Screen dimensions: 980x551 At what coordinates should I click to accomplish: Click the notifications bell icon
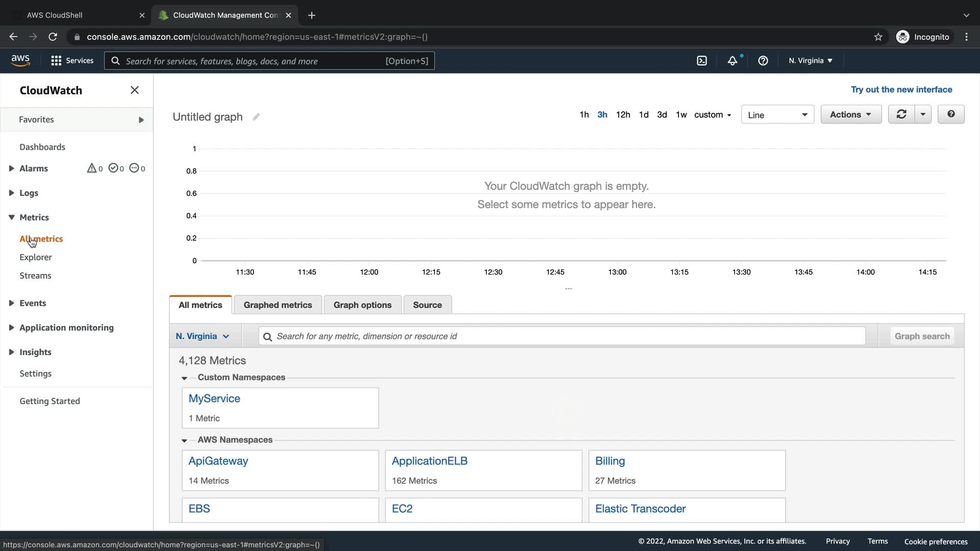click(x=732, y=61)
